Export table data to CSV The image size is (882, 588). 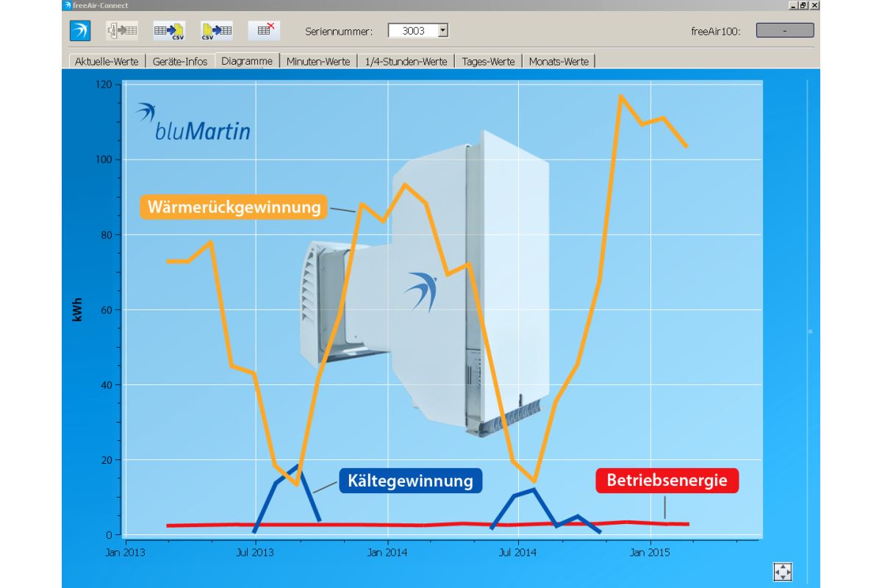coord(169,31)
